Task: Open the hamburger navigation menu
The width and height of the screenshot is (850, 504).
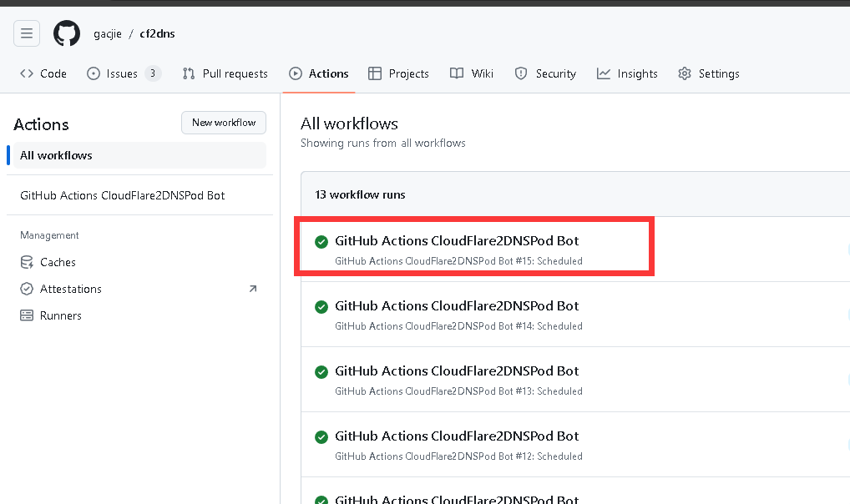Action: coord(27,33)
